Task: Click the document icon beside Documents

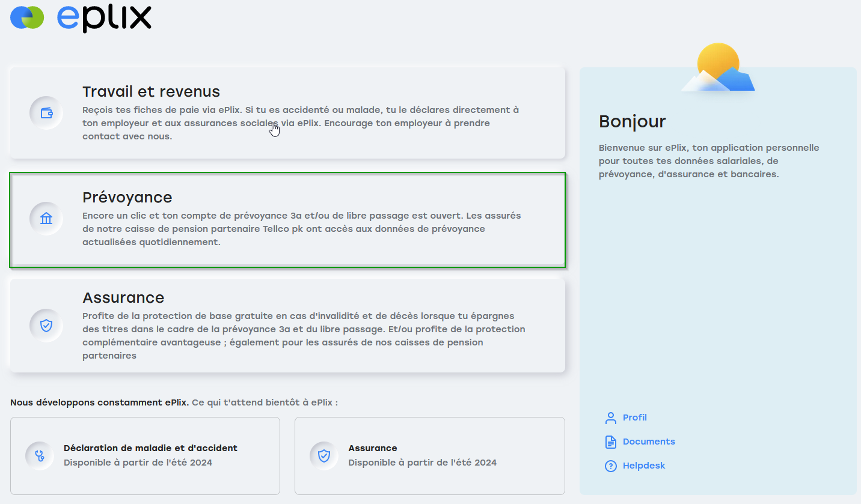Action: (x=610, y=442)
